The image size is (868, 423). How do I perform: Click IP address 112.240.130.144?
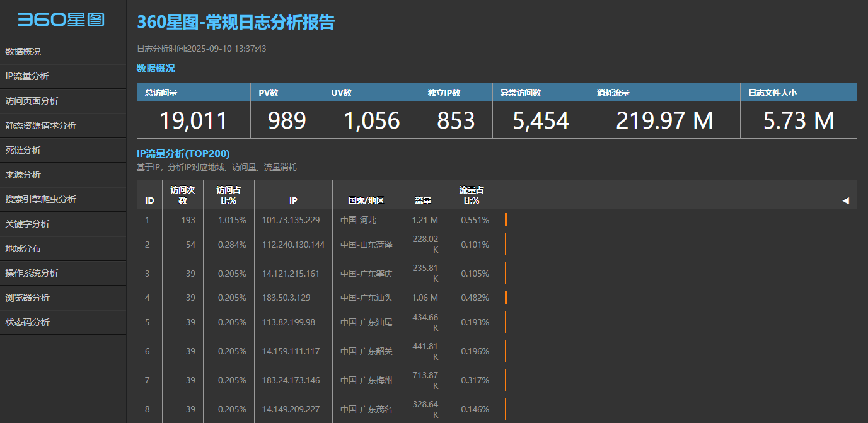pyautogui.click(x=294, y=245)
